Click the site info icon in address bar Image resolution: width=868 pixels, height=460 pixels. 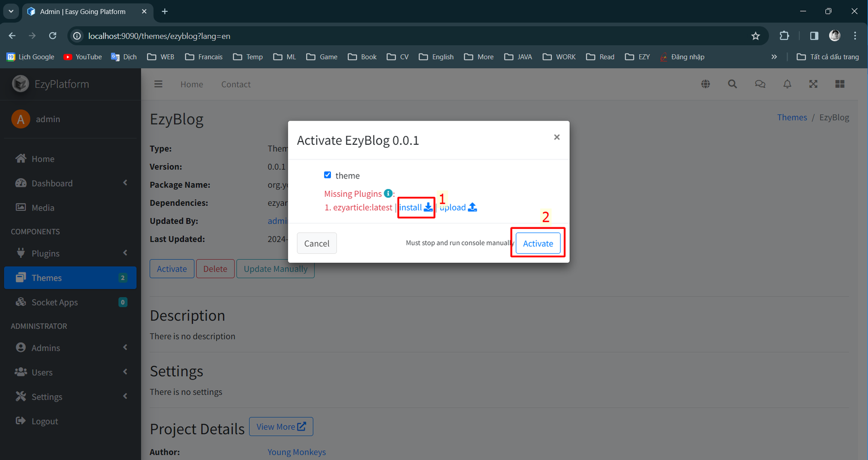pos(77,36)
